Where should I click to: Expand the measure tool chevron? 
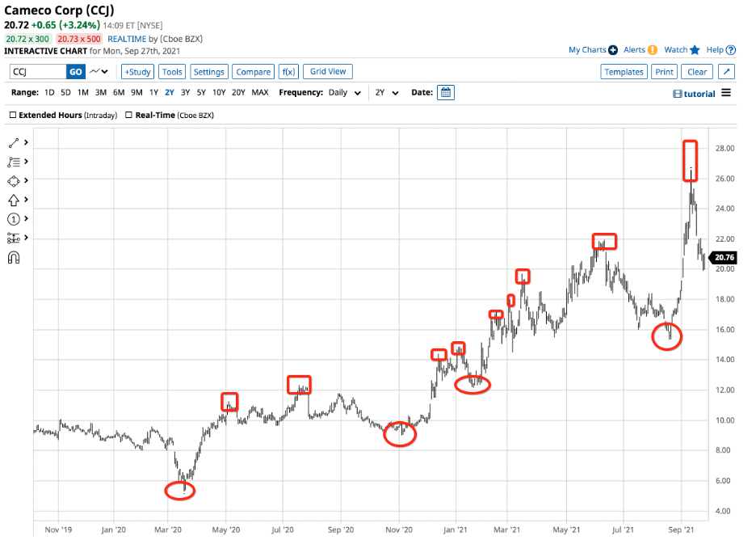26,238
